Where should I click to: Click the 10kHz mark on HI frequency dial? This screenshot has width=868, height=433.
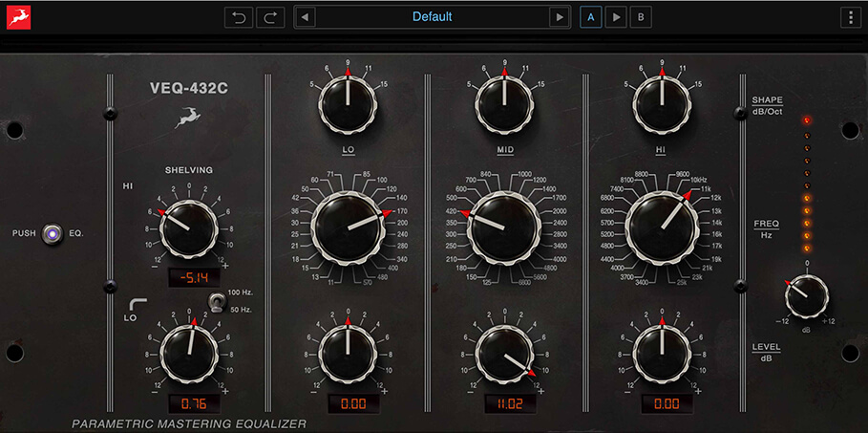(699, 181)
